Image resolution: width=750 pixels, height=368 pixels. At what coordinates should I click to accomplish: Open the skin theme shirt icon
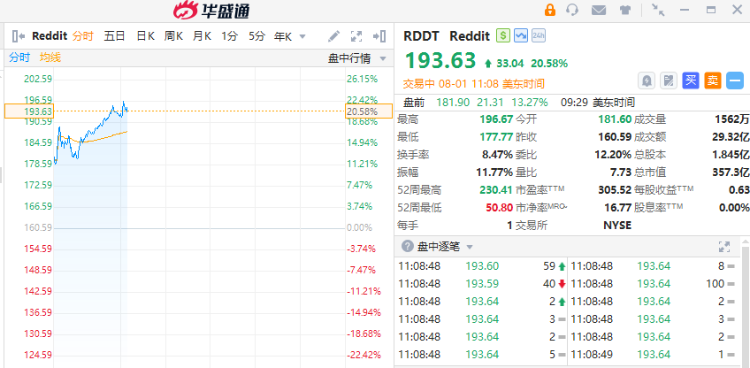(x=625, y=10)
